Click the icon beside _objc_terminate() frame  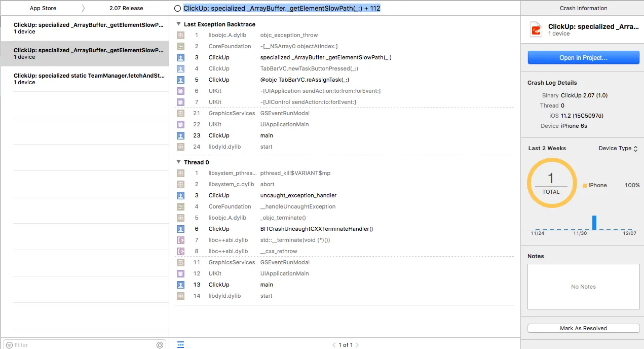click(180, 218)
